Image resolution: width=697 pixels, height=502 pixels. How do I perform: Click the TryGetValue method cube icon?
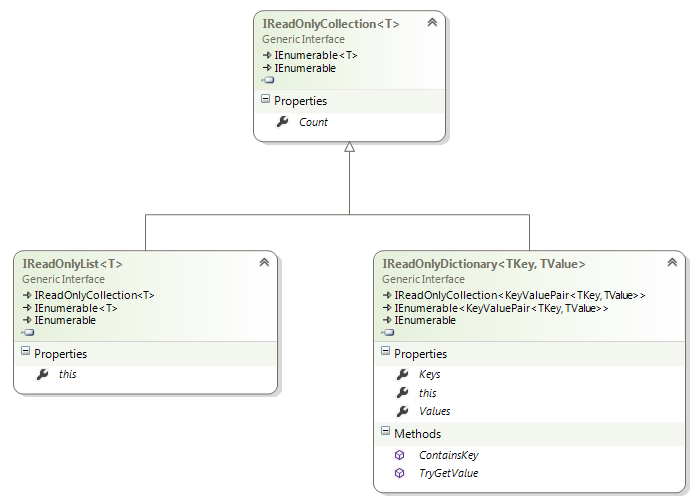tap(400, 473)
